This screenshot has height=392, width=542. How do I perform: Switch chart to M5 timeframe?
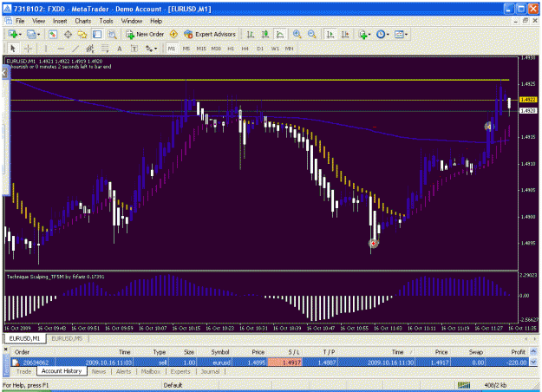pos(186,49)
